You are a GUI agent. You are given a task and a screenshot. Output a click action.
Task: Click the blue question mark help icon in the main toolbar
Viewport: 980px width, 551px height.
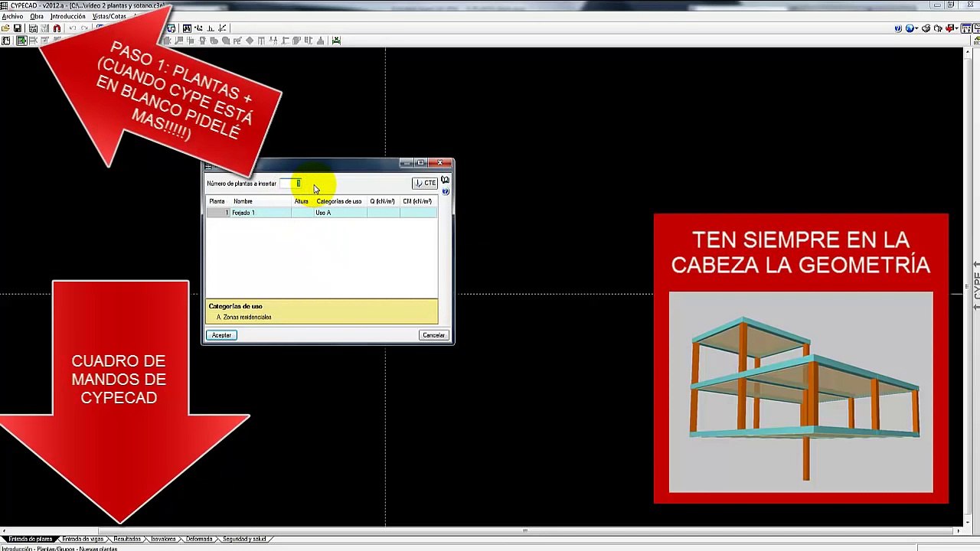click(898, 28)
